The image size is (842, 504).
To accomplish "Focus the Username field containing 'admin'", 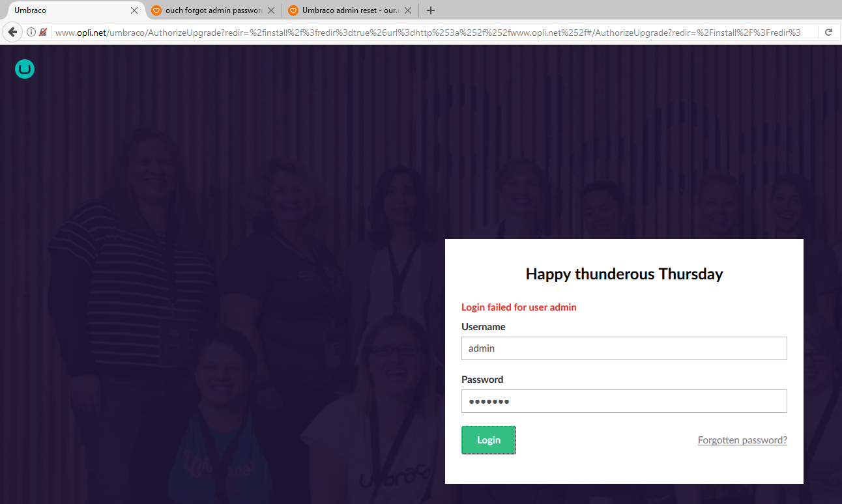I will point(624,348).
